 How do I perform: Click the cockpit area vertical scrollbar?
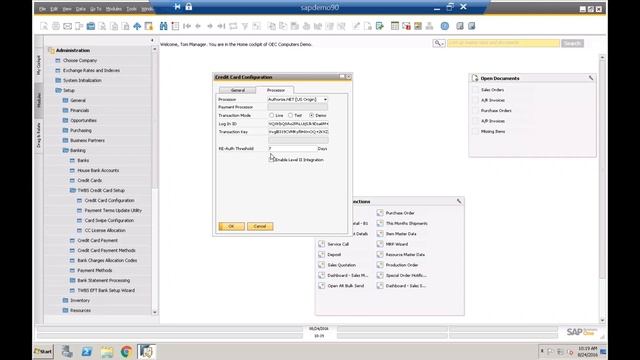(x=602, y=188)
